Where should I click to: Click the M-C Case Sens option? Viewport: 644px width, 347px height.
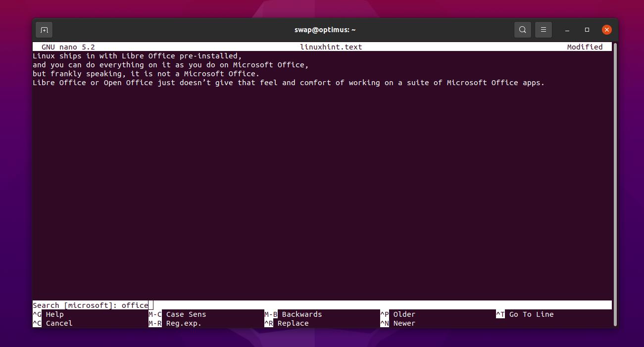(178, 314)
